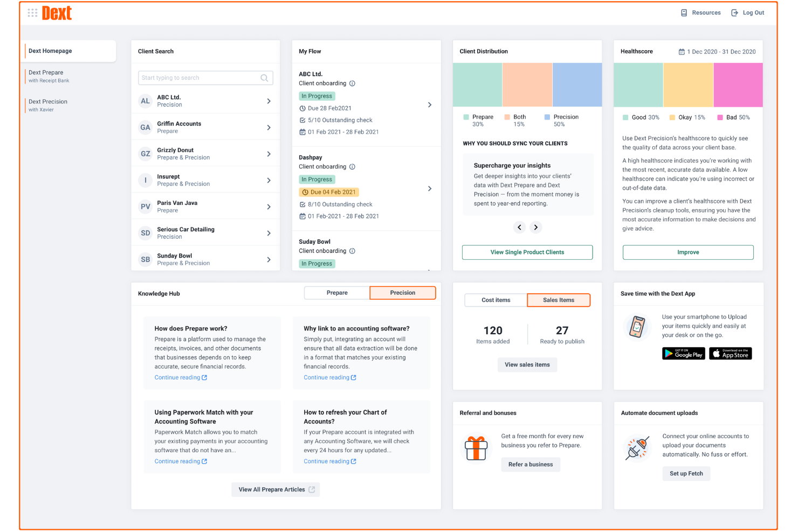Click the Resources icon in the header

tap(684, 12)
